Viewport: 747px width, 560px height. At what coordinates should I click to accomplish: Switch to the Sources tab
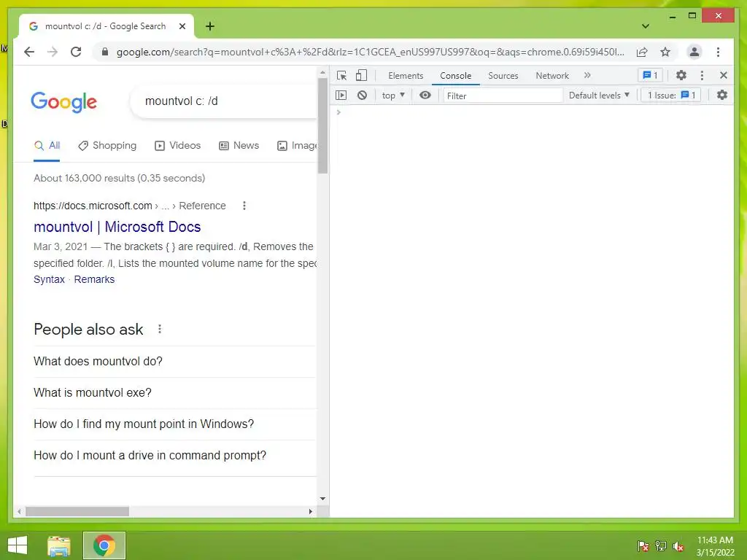tap(503, 76)
